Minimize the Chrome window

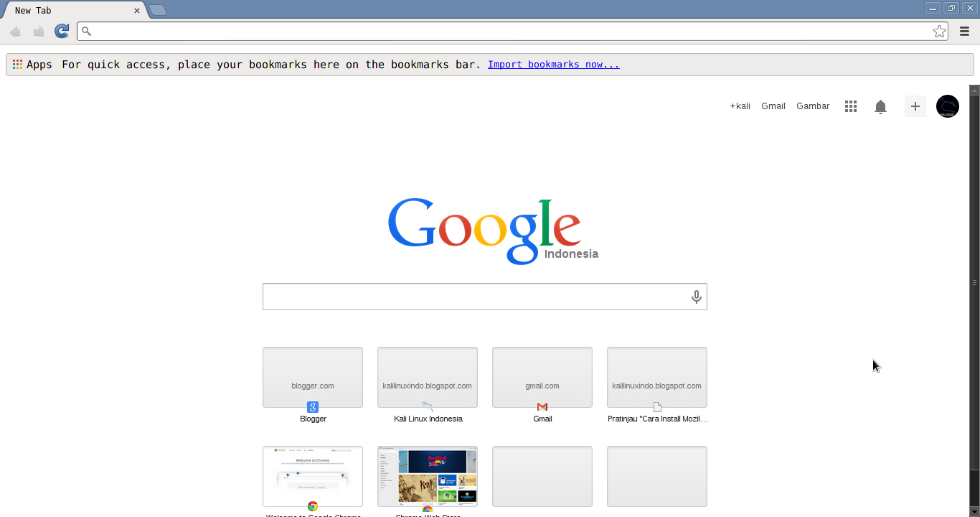coord(933,8)
